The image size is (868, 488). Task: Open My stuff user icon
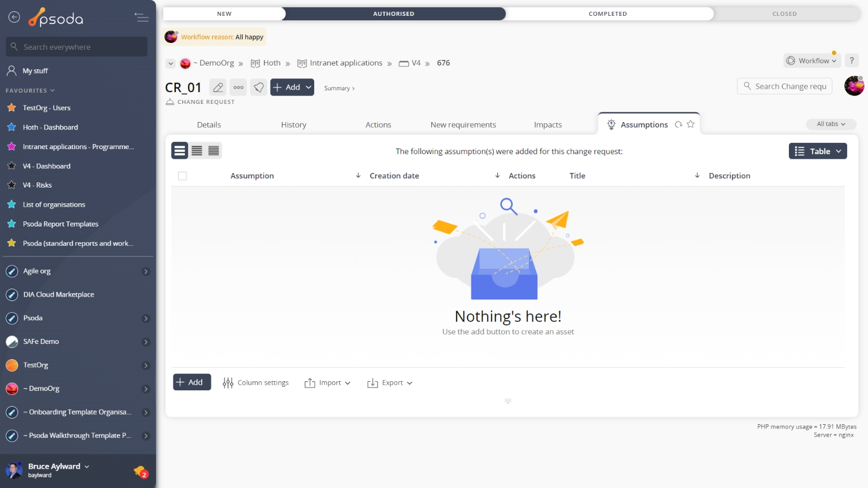(11, 71)
